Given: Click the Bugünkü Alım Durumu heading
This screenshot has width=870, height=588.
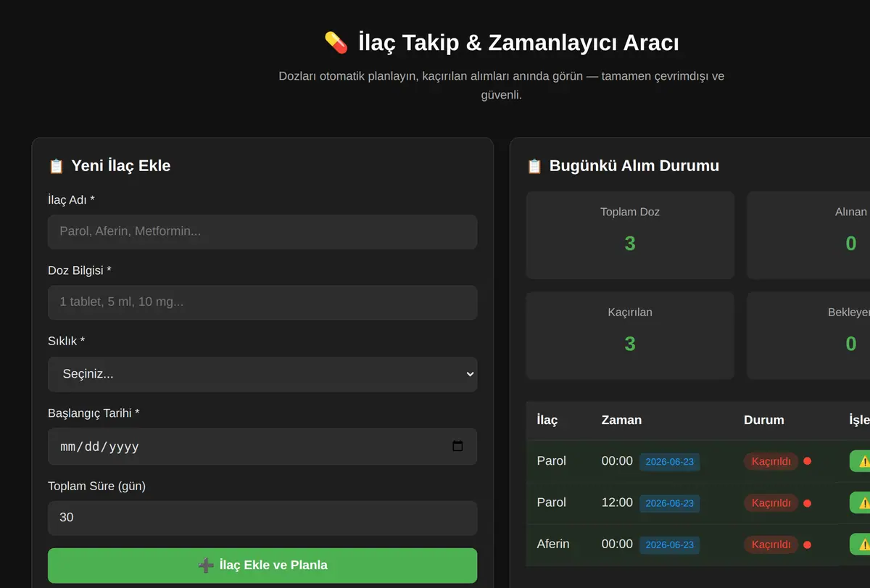Looking at the screenshot, I should pos(634,166).
